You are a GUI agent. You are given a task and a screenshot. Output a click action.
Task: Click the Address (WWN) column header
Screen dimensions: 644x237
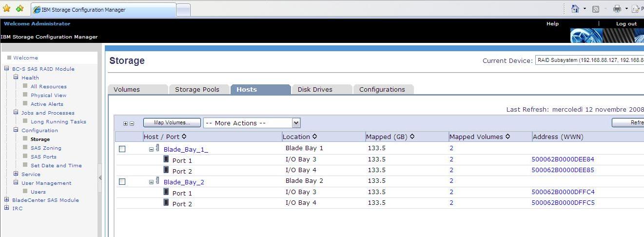pos(558,137)
